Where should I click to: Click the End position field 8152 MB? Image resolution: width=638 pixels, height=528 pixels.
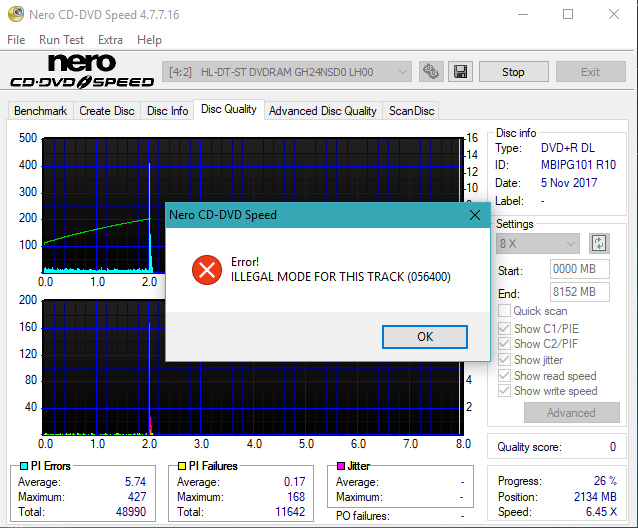580,292
